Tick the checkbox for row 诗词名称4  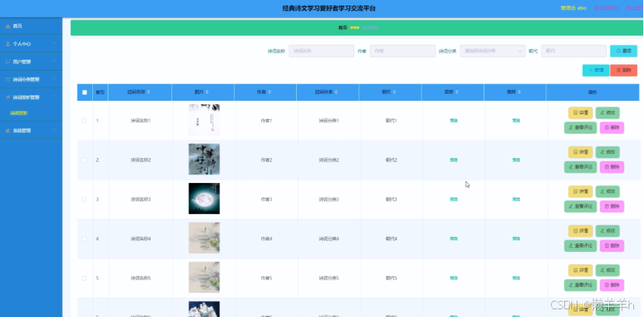(x=84, y=239)
